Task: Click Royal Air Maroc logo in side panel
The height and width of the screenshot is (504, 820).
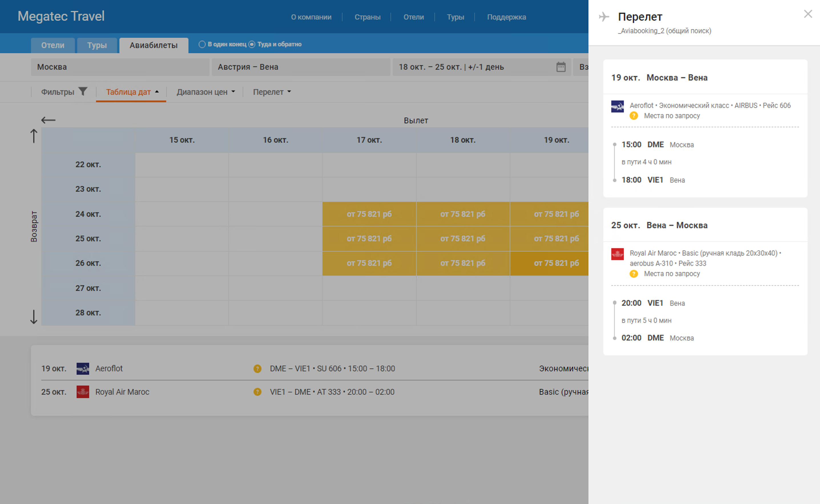Action: tap(617, 254)
